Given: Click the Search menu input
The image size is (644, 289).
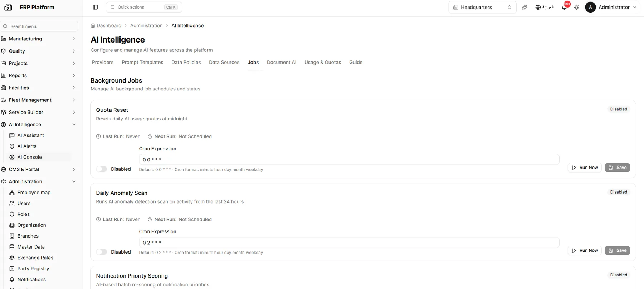Looking at the screenshot, I should 39,26.
